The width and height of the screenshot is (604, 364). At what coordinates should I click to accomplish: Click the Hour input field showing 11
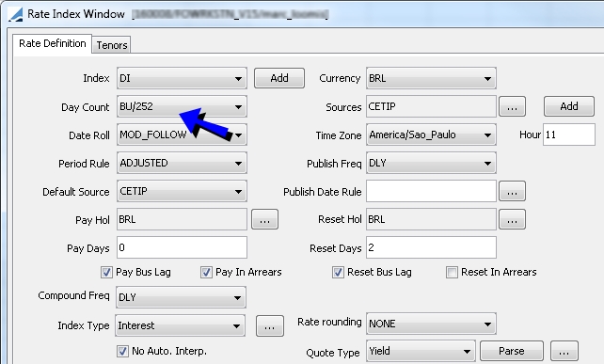(x=569, y=135)
